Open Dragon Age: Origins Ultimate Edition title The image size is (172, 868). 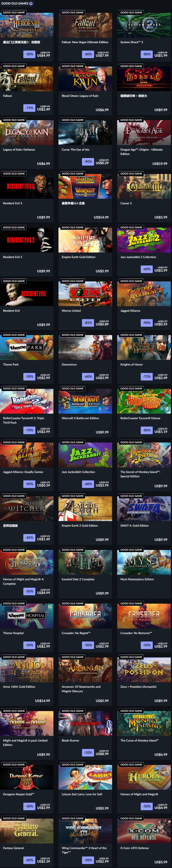point(141,152)
